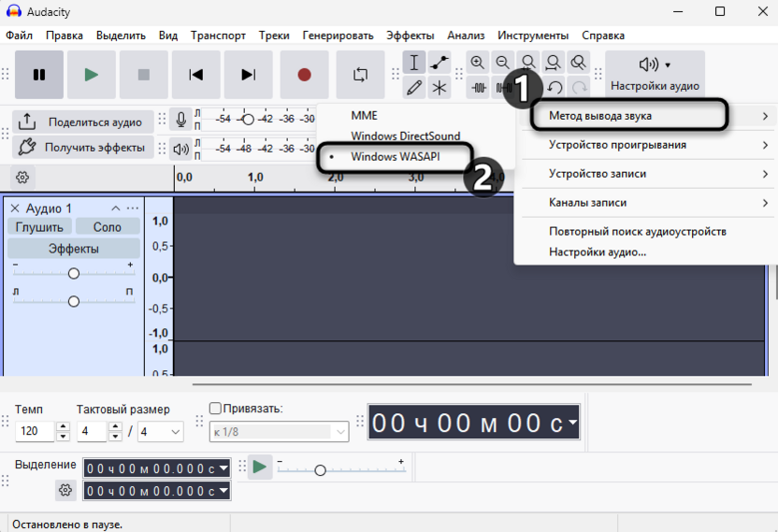This screenshot has height=532, width=778.
Task: Select the I-beam Selection tool
Action: coord(414,63)
